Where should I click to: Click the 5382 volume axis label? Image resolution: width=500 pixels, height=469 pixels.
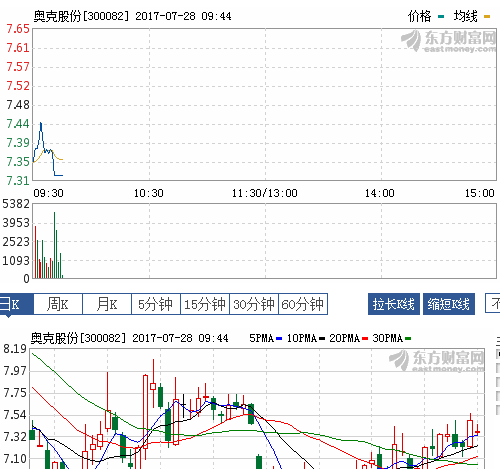(x=16, y=204)
